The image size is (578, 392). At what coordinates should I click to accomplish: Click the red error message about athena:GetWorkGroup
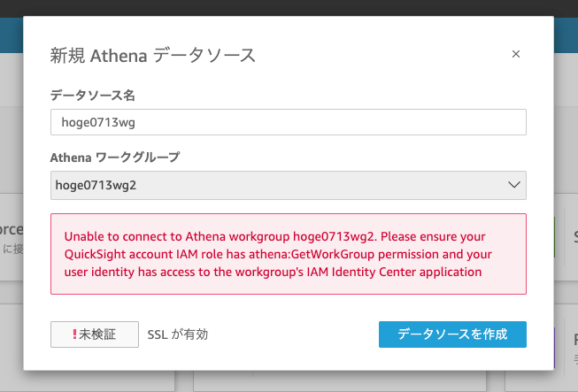(289, 254)
